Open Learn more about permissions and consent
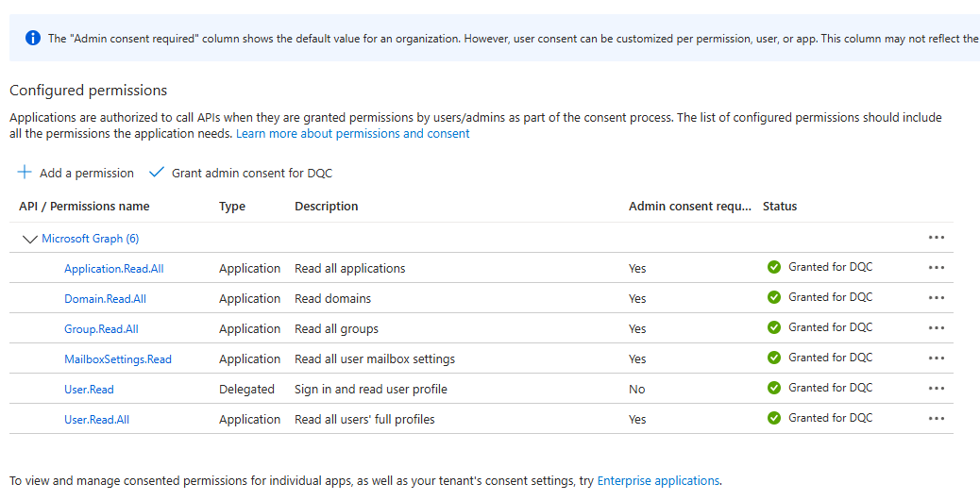 pos(352,134)
